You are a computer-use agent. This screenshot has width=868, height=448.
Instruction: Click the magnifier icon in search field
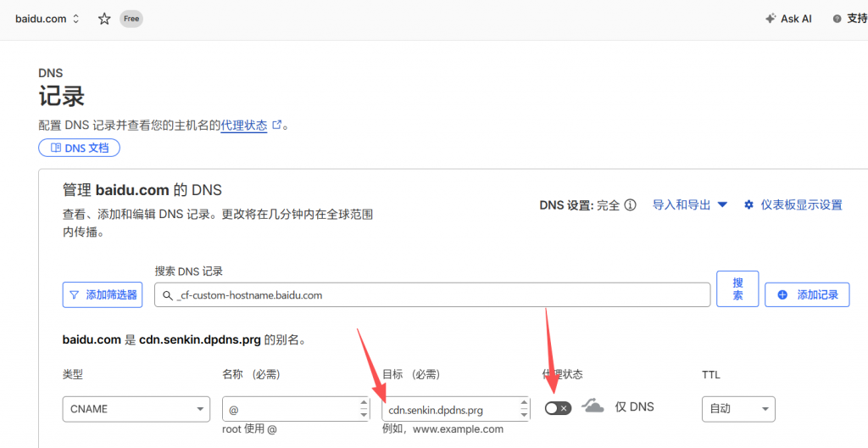point(168,295)
